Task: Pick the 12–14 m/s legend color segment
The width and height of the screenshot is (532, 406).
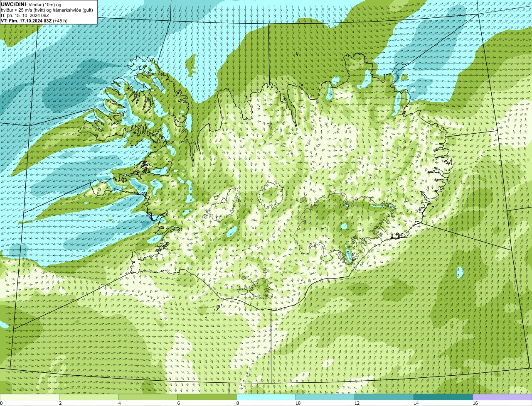Action: [384, 397]
